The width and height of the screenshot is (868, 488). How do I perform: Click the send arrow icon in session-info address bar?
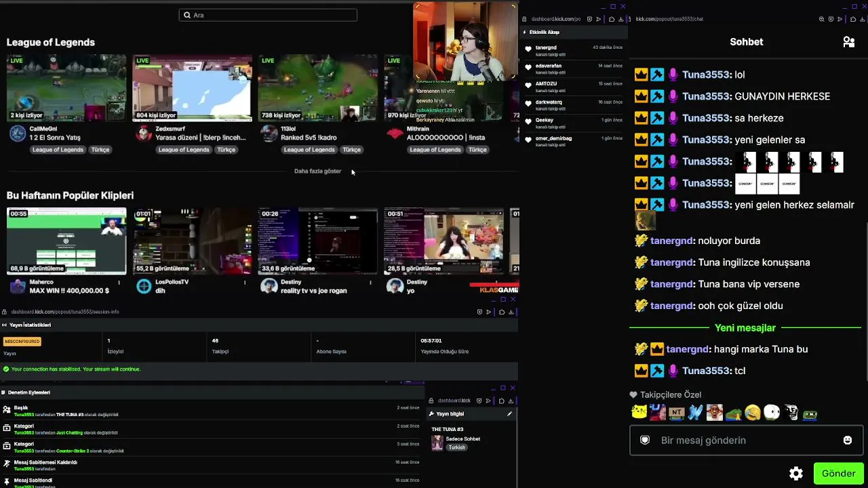[489, 312]
